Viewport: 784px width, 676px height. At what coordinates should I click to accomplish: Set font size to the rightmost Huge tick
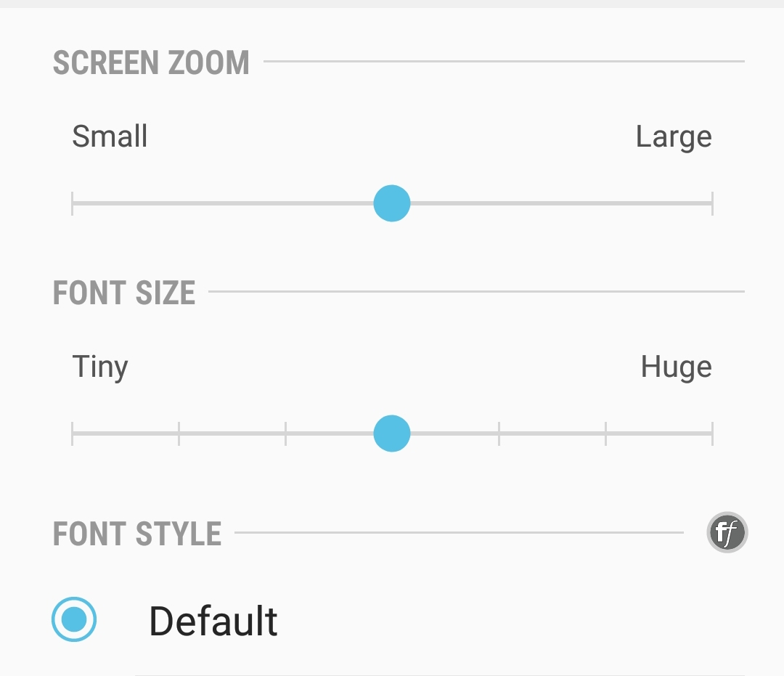711,433
